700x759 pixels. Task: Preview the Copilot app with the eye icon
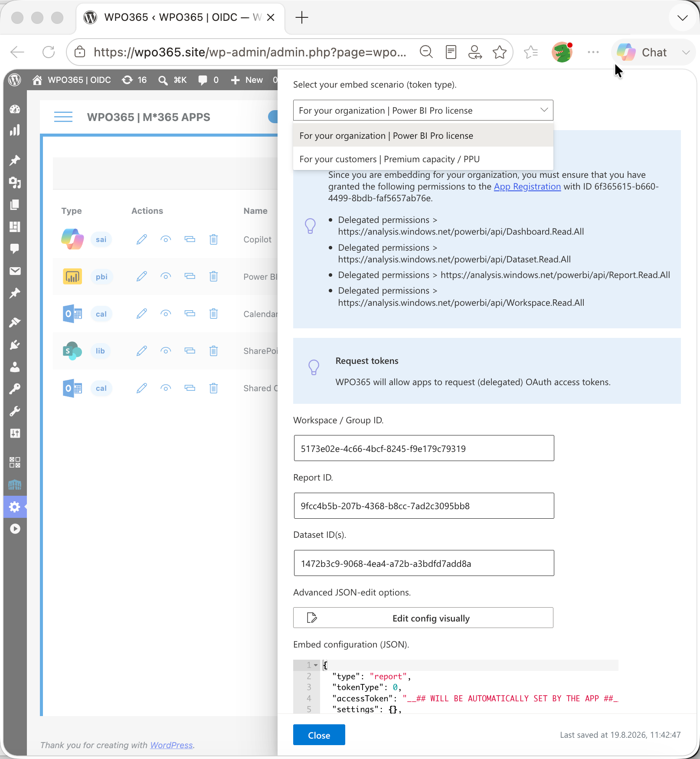pyautogui.click(x=166, y=239)
